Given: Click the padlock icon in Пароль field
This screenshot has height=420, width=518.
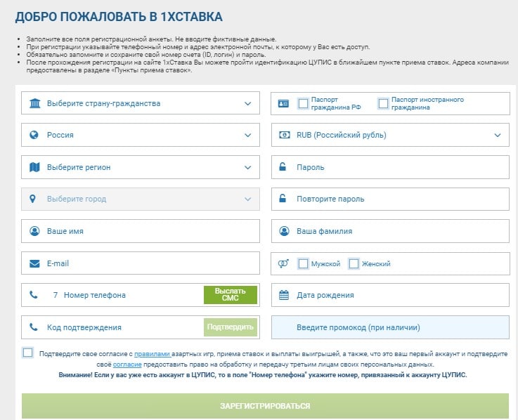Looking at the screenshot, I should [283, 166].
